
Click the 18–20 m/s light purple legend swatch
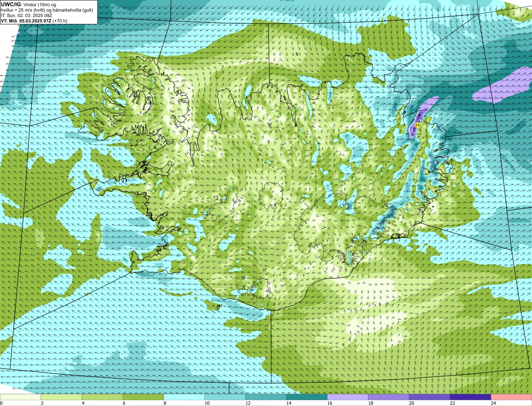[x=389, y=397]
